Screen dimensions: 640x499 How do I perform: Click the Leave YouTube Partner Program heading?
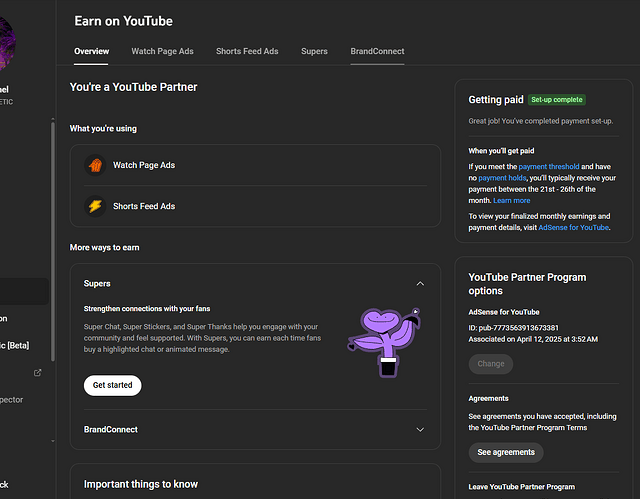[522, 487]
